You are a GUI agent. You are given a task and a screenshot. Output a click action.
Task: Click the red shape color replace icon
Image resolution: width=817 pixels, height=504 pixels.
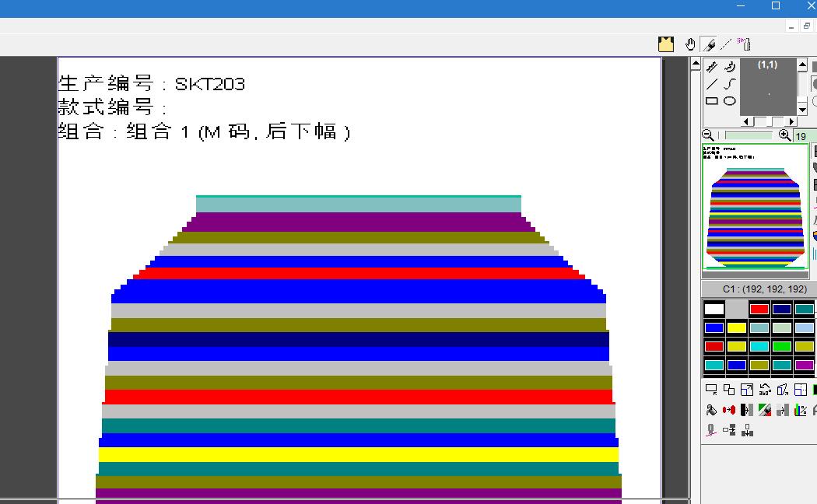tap(729, 411)
